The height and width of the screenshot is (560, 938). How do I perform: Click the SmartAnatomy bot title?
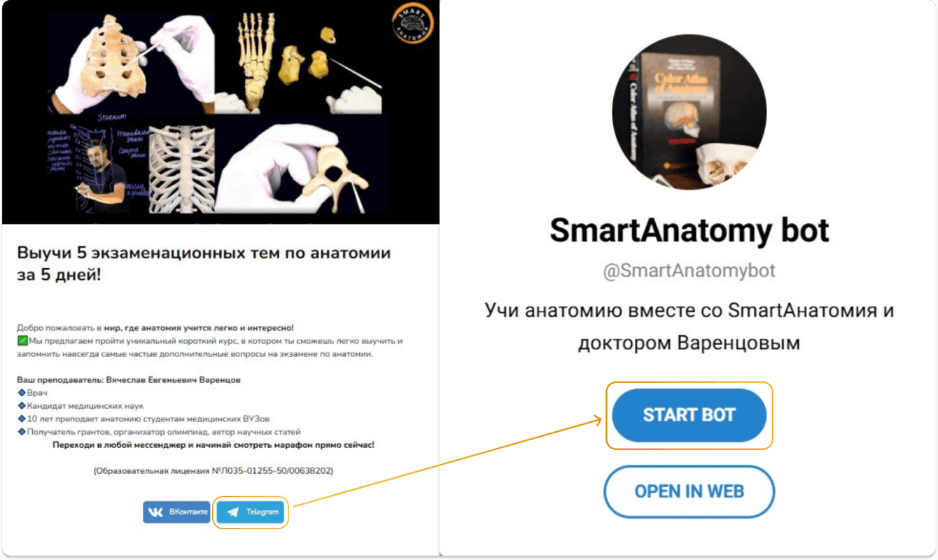click(689, 230)
